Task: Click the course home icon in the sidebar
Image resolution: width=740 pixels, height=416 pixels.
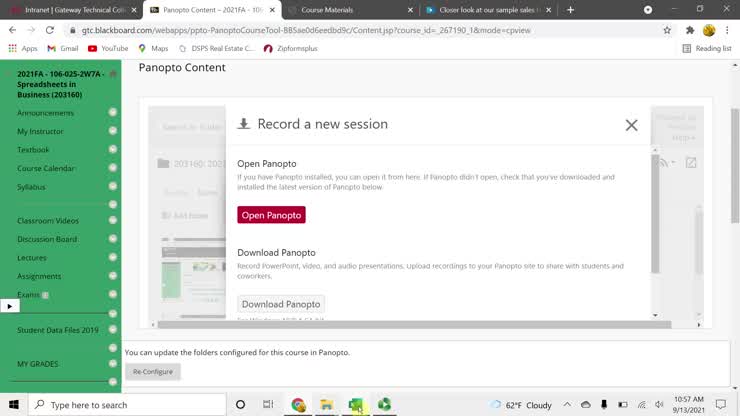Action: point(113,74)
